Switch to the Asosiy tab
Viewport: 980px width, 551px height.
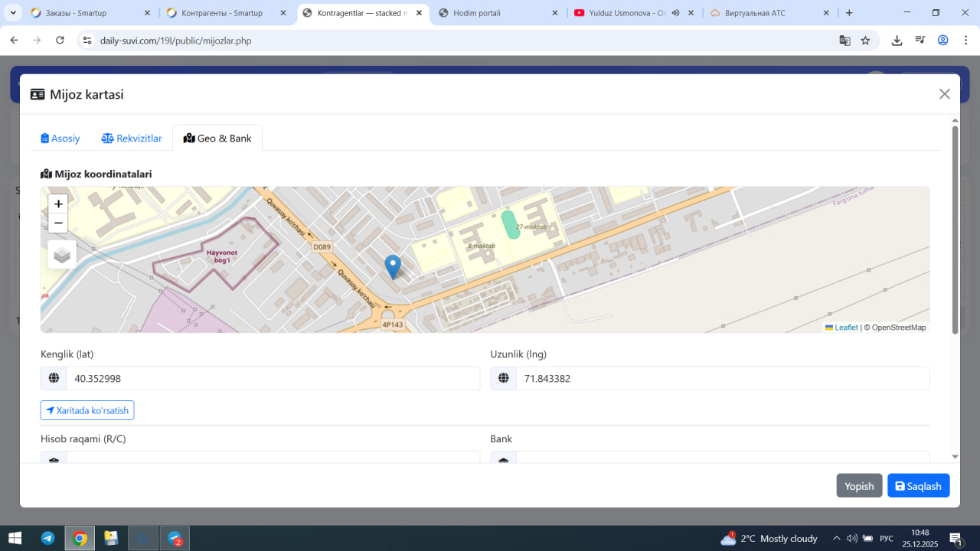[60, 139]
